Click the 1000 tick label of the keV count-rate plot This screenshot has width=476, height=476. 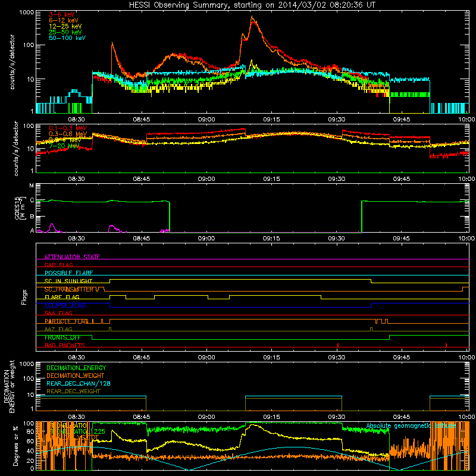tap(26, 12)
